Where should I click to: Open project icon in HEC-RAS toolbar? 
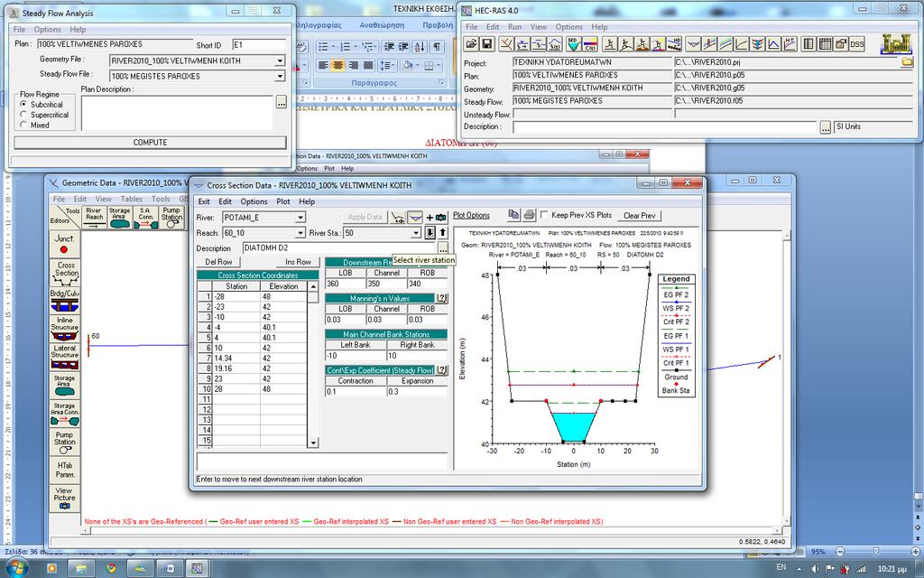click(x=471, y=43)
